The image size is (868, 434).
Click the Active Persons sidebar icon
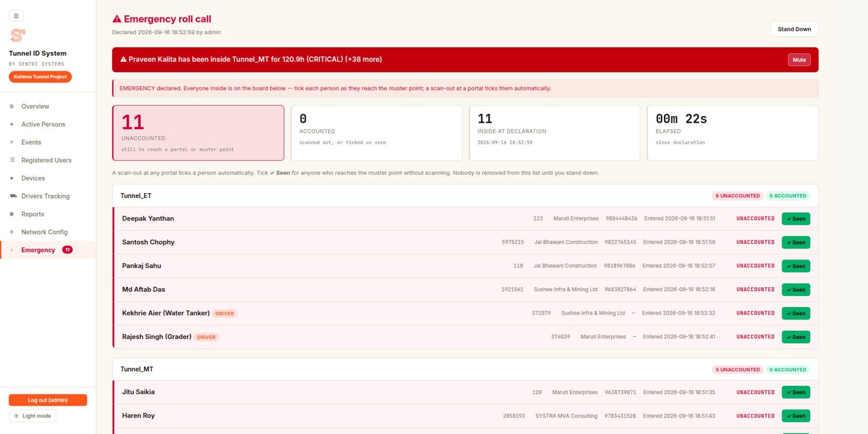[12, 124]
